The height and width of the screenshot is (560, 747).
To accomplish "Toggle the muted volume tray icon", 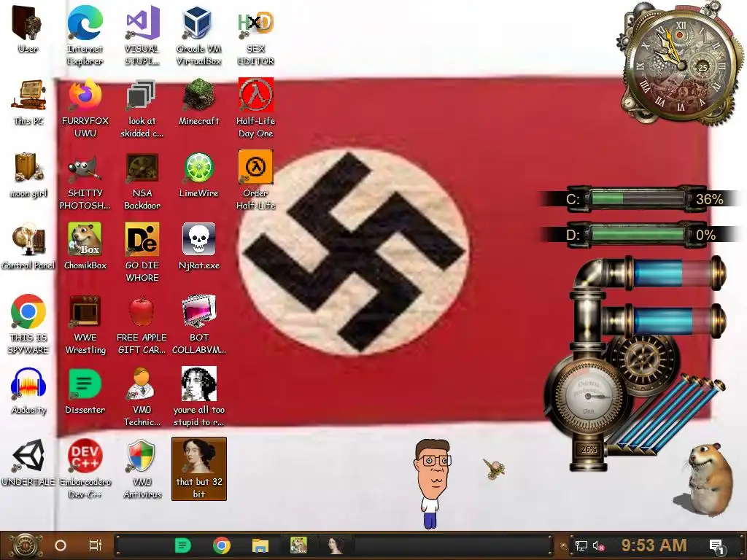I will [x=598, y=545].
